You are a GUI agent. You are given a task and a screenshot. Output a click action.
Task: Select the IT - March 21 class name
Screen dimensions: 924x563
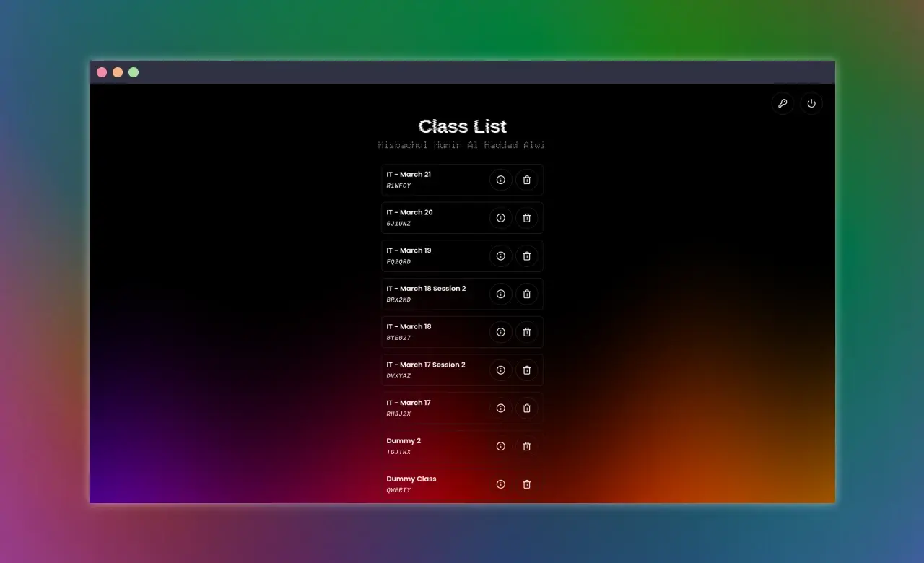409,174
